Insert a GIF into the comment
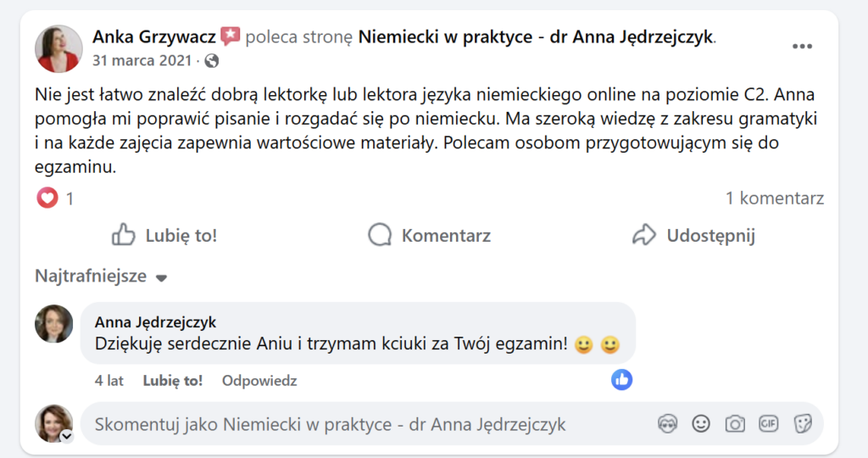Screen dimensions: 868x458 click(768, 424)
